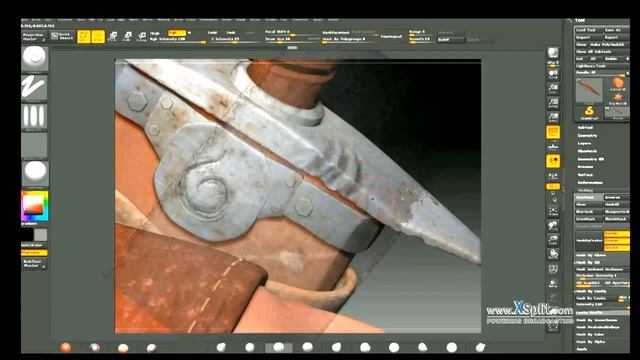Click the Projection Master button at top left
This screenshot has height=360, width=640.
35,36
